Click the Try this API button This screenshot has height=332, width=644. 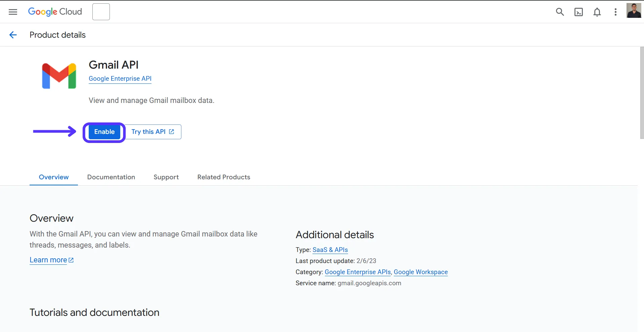click(x=153, y=132)
